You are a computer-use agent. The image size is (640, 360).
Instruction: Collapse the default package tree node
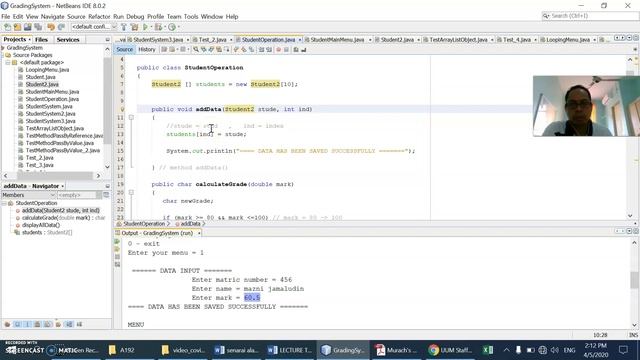8,62
